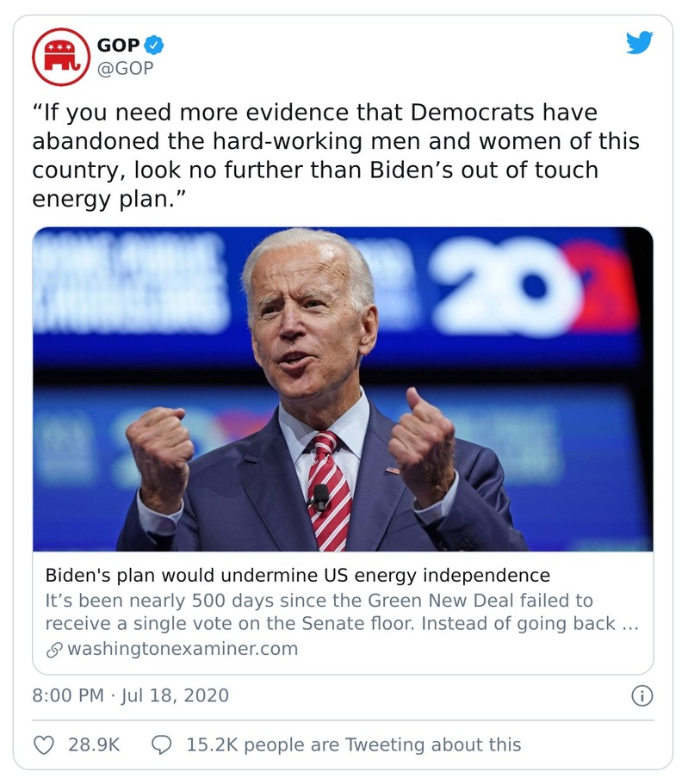The width and height of the screenshot is (688, 784).
Task: Open Twitter via the bird logo
Action: click(x=639, y=42)
